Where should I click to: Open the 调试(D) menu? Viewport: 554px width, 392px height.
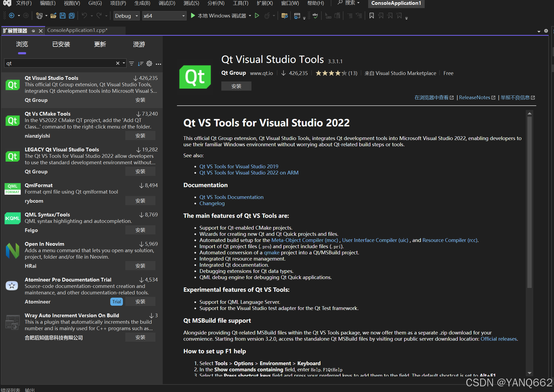pos(167,3)
